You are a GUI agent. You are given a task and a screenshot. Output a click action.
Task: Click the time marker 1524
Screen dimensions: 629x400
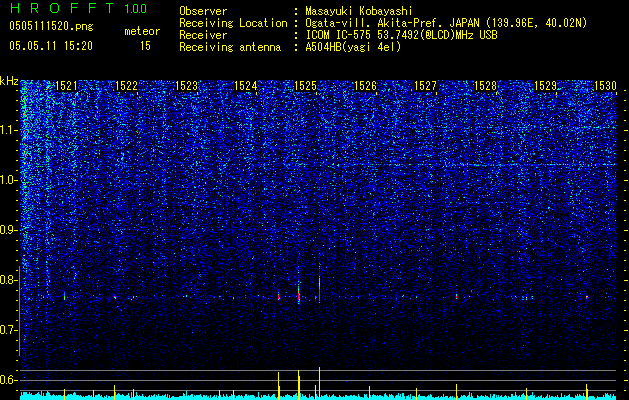(246, 86)
